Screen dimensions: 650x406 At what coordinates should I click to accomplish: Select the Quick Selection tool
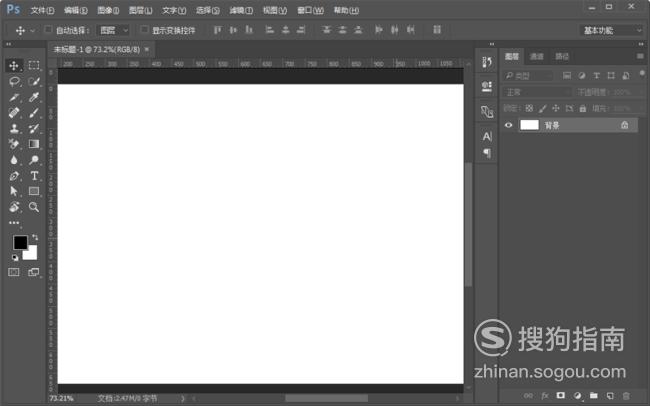coord(34,81)
